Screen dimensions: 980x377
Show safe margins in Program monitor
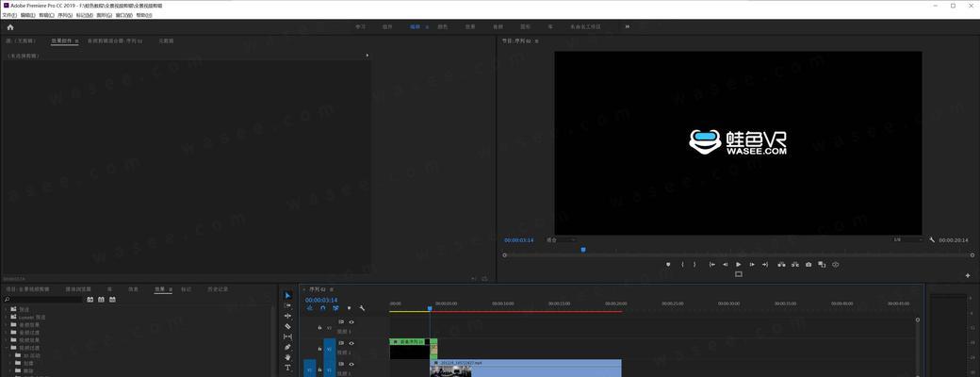739,274
